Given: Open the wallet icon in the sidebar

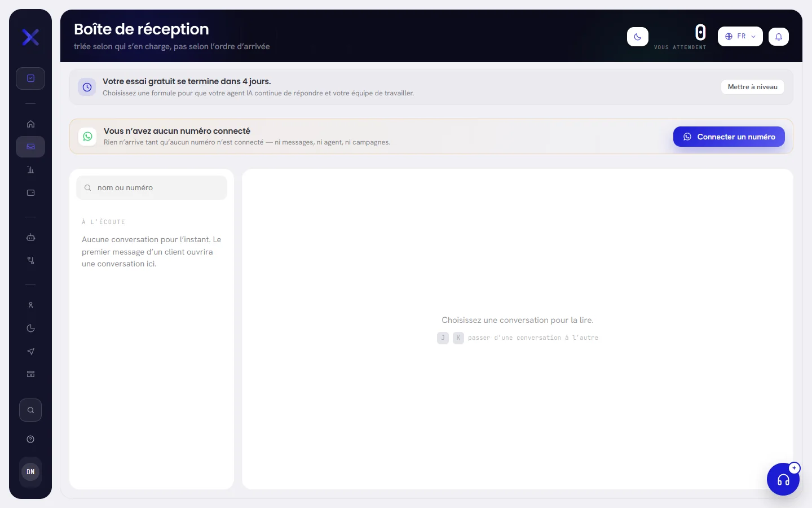Looking at the screenshot, I should [30, 193].
